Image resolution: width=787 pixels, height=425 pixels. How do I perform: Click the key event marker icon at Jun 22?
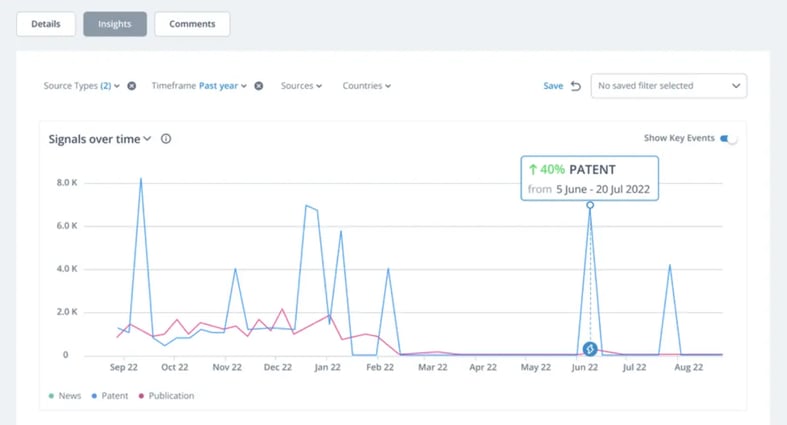coord(590,349)
